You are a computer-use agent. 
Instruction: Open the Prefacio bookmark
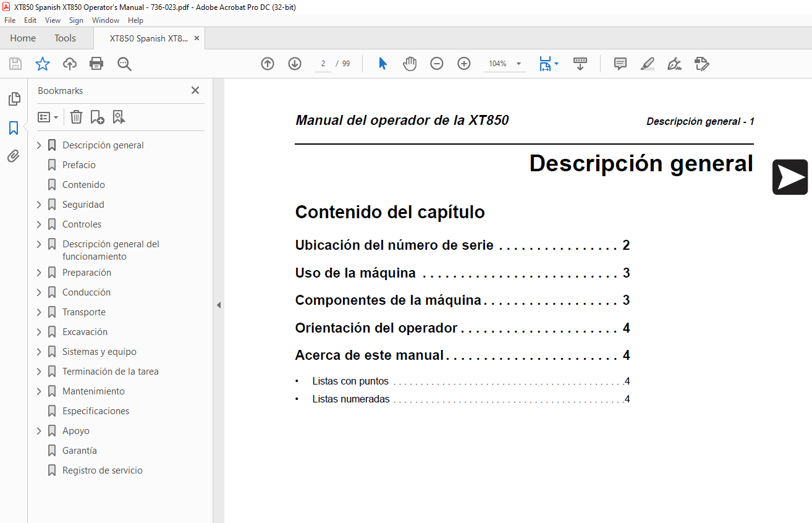tap(79, 165)
